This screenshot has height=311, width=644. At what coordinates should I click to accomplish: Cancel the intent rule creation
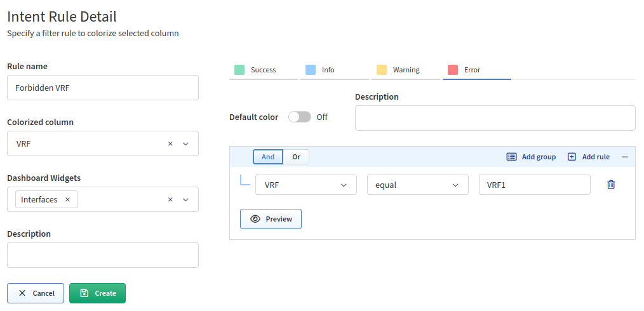(36, 293)
